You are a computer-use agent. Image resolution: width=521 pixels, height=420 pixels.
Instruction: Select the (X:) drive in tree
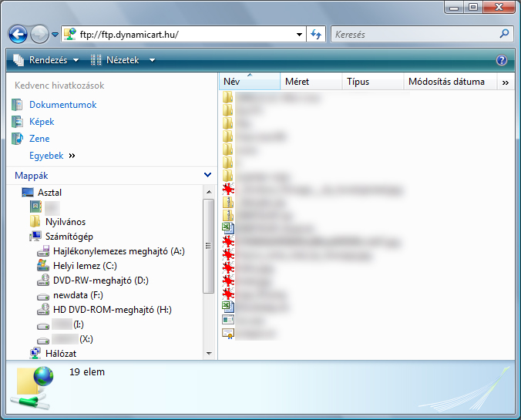click(x=72, y=339)
